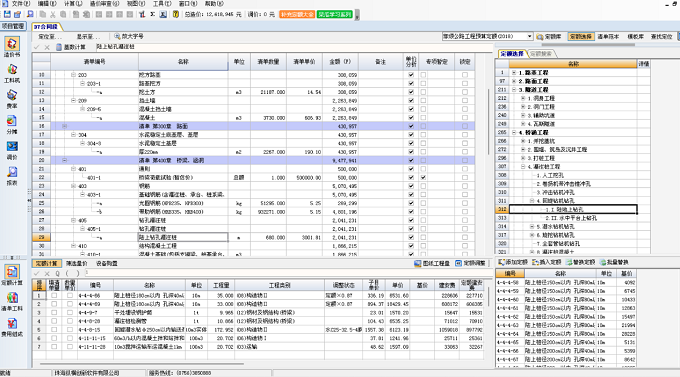The height and width of the screenshot is (377, 680).
Task: Toggle 锁定 checkbox for row 15
Action: 465,118
